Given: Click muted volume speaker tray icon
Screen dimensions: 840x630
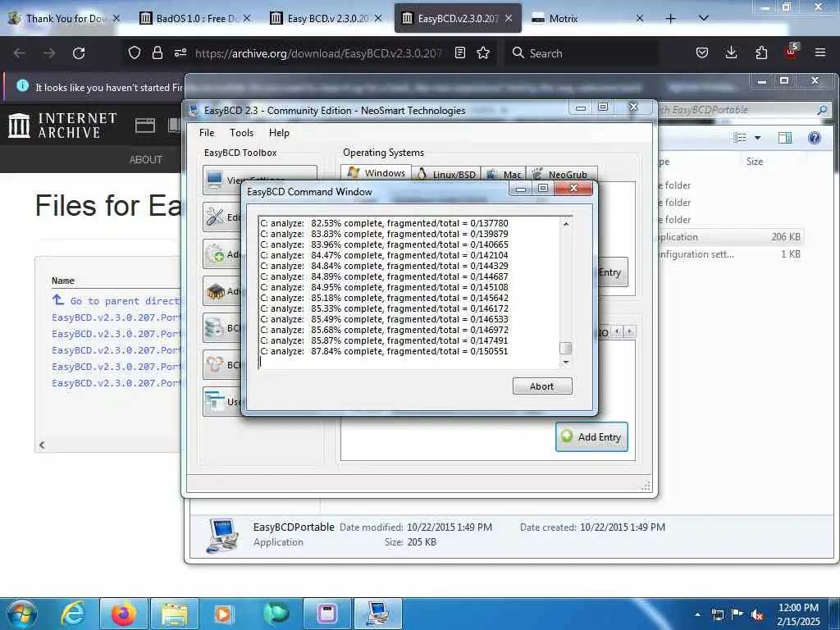Looking at the screenshot, I should (x=757, y=614).
